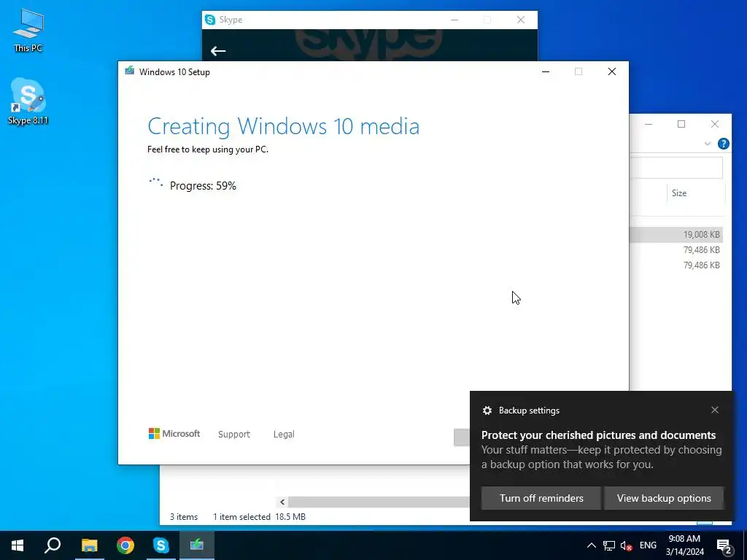747x560 pixels.
Task: Open the Windows Start menu
Action: click(x=18, y=545)
